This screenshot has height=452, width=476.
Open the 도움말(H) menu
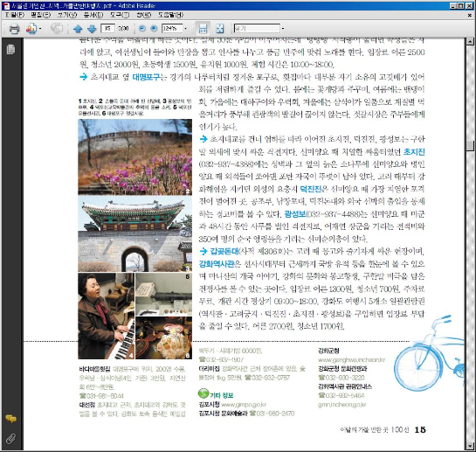coord(171,15)
